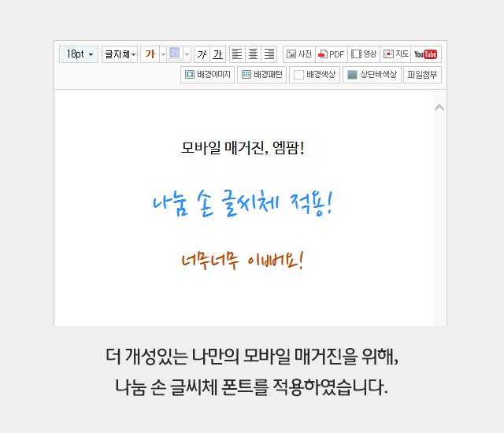The image size is (504, 433).
Task: Click the line 모바일 매거진, 엠팜!
Action: click(243, 148)
